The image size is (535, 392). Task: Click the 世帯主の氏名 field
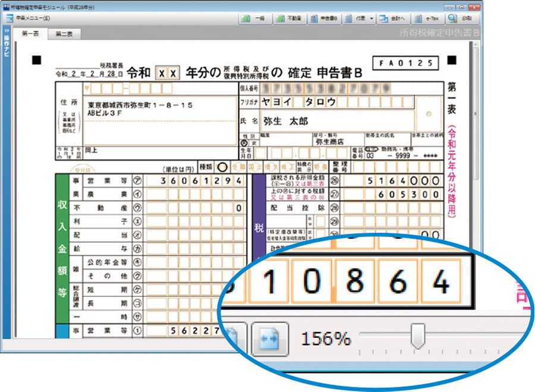click(388, 140)
